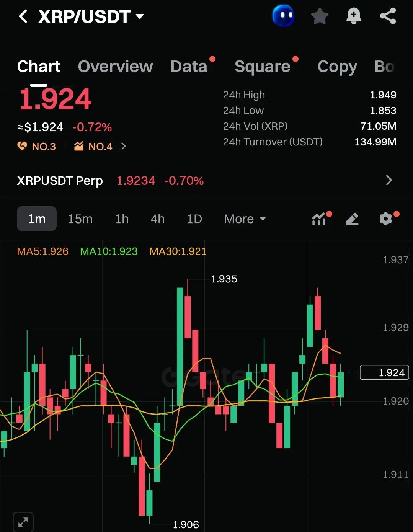Tap the 1.920 price axis label

click(x=396, y=401)
